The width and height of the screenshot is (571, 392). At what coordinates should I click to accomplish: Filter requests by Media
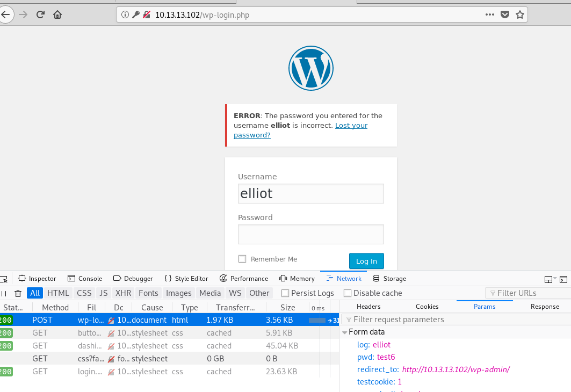[209, 293]
